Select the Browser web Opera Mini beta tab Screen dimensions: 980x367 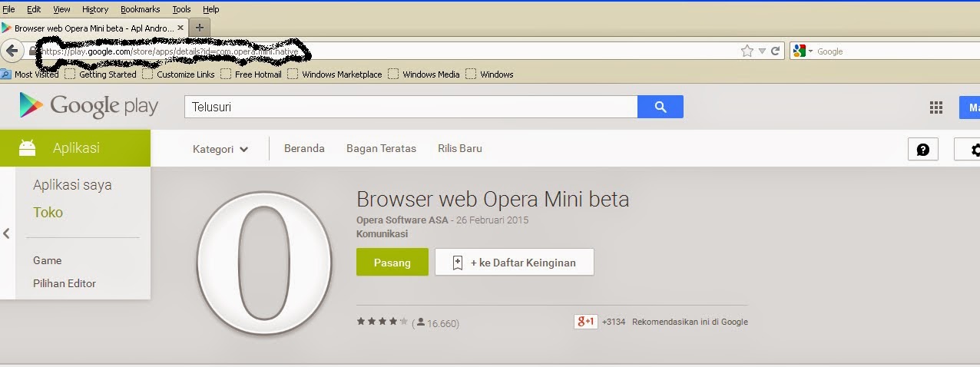click(x=94, y=28)
